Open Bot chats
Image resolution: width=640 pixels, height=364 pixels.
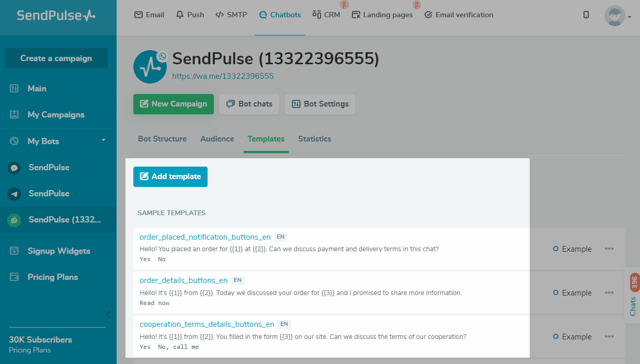pyautogui.click(x=249, y=104)
